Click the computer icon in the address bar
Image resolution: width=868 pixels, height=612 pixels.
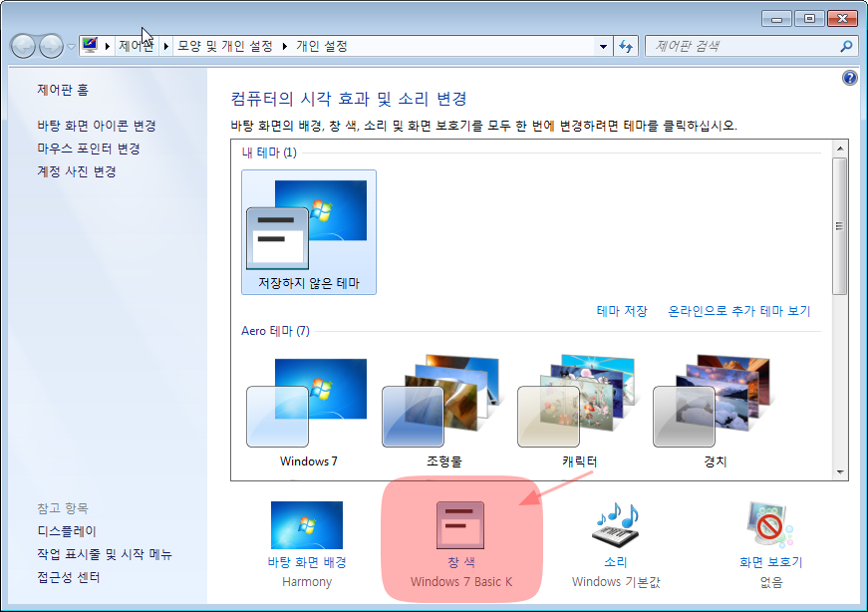(90, 46)
